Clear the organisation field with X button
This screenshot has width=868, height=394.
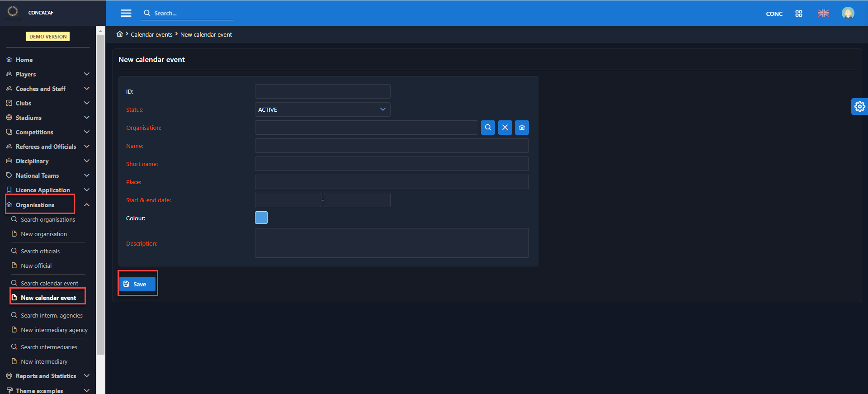point(505,128)
